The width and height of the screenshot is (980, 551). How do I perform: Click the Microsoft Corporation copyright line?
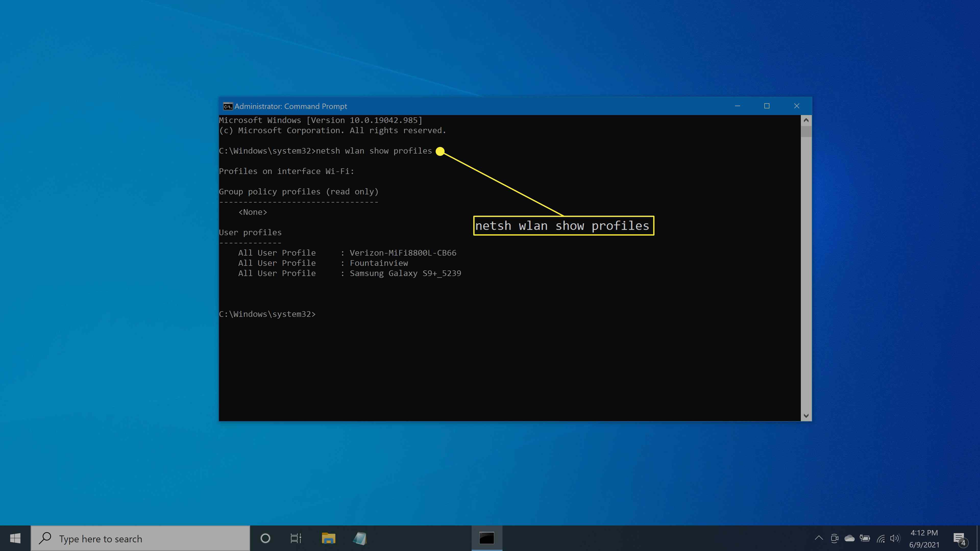333,130
